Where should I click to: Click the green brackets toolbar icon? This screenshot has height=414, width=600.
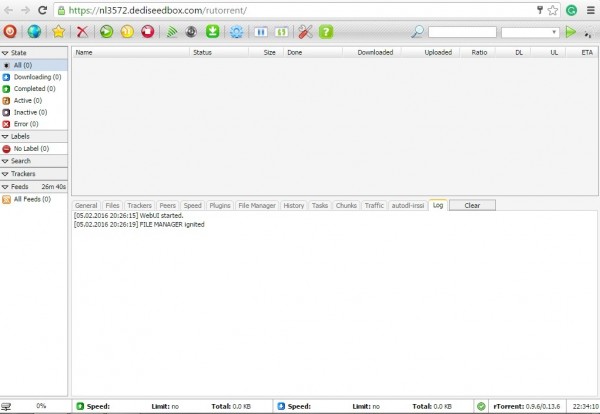click(x=282, y=32)
